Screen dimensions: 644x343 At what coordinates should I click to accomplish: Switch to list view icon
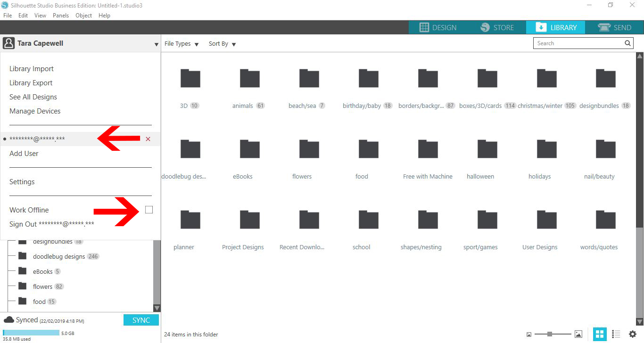coord(616,334)
